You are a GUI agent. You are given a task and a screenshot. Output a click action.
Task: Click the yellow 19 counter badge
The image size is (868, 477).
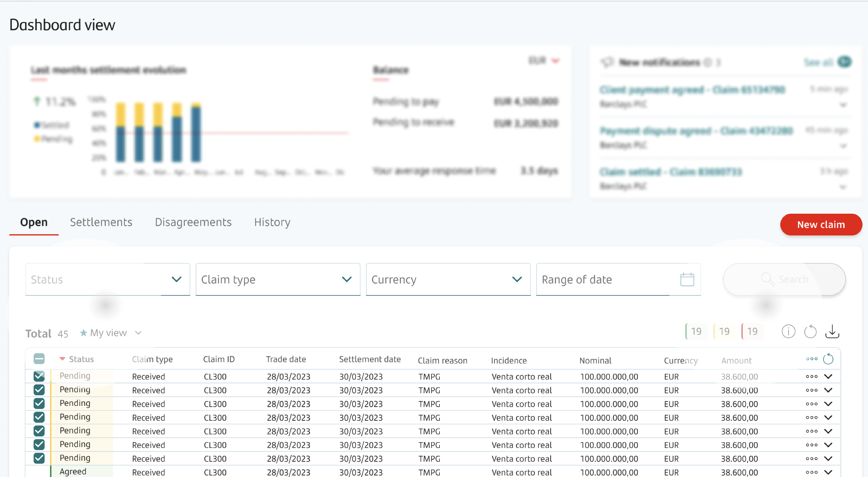[x=724, y=331]
